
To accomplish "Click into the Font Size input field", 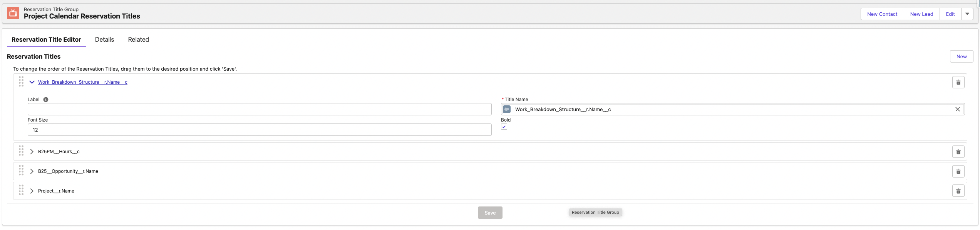I will coord(259,130).
